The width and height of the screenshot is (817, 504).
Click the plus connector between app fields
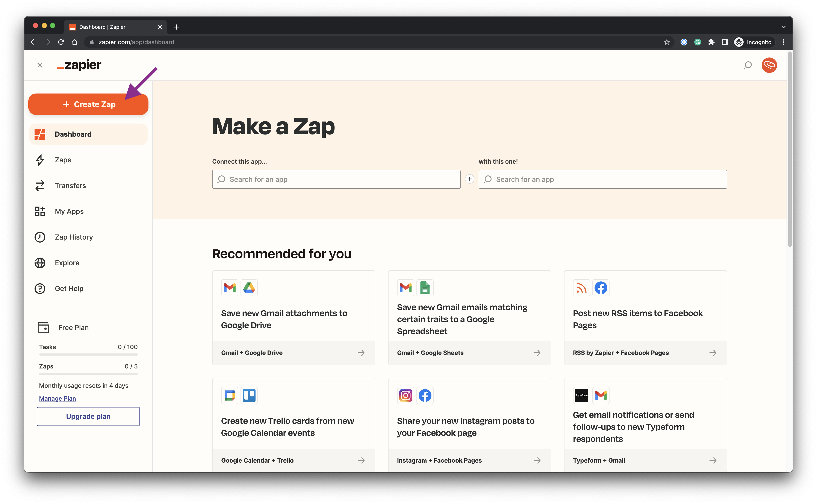[x=469, y=179]
